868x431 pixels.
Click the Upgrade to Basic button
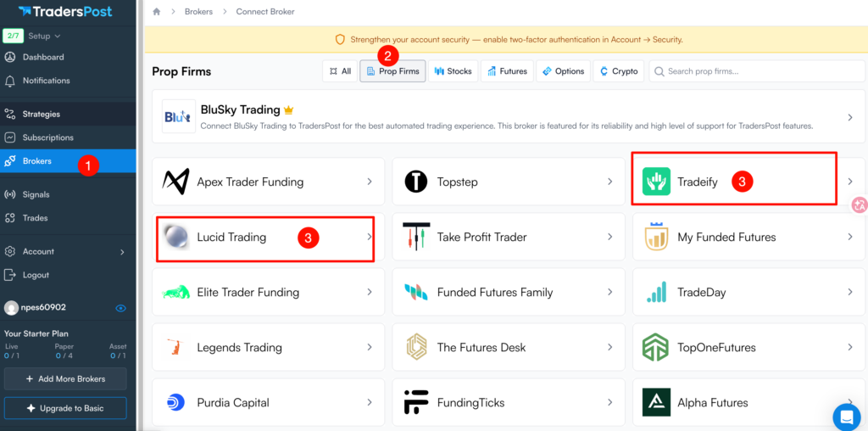click(65, 408)
